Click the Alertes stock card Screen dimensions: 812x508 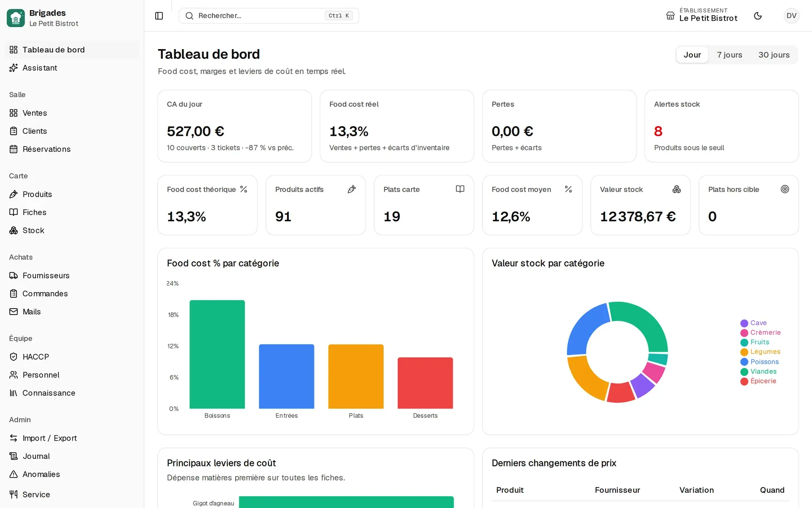(721, 126)
